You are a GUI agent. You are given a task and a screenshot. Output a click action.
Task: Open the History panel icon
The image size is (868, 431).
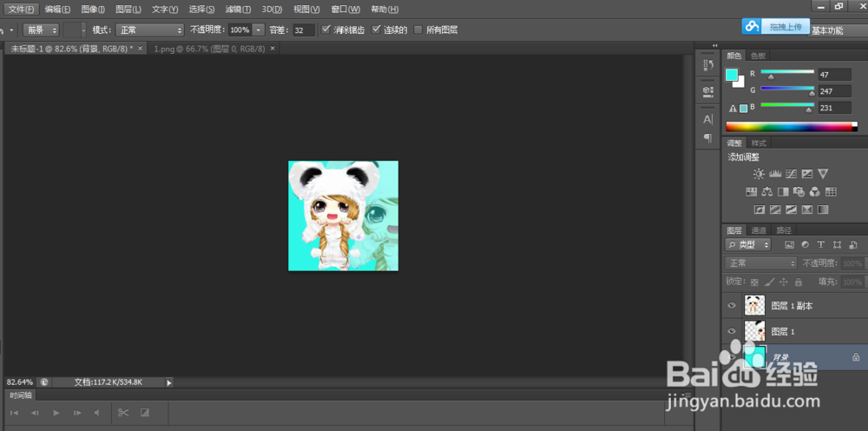708,65
